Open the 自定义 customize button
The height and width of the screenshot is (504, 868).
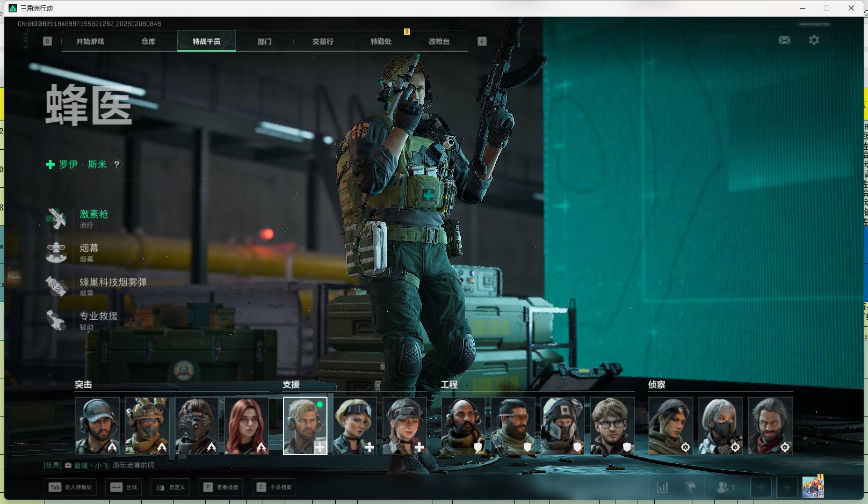(x=171, y=487)
